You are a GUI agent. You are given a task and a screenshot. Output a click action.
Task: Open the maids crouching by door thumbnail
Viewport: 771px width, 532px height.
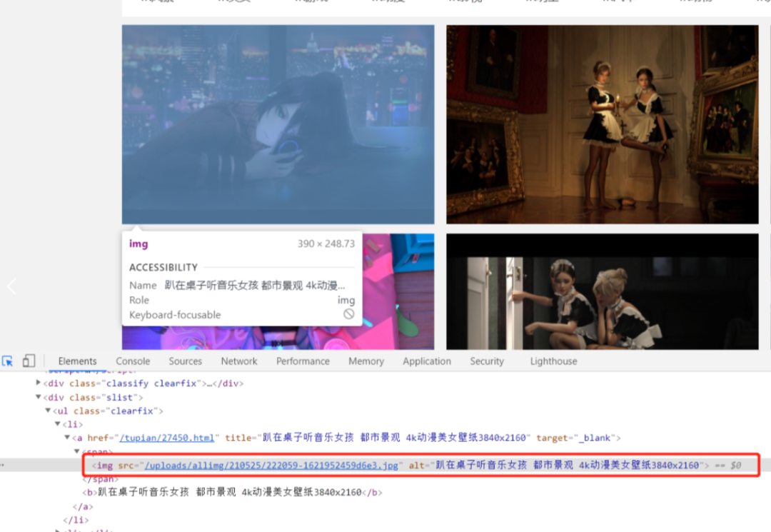coord(603,291)
